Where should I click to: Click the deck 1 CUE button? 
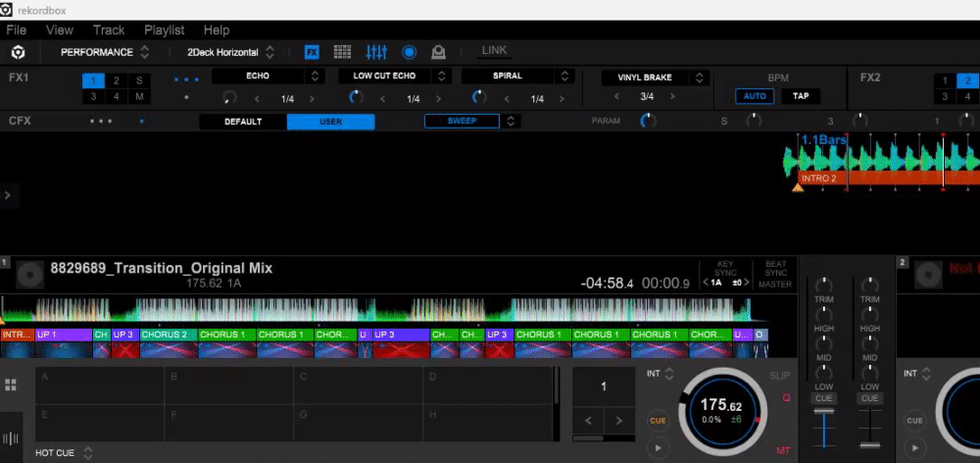[x=658, y=421]
